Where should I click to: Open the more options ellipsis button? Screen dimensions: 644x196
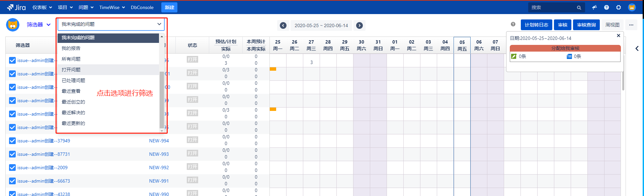pos(631,25)
